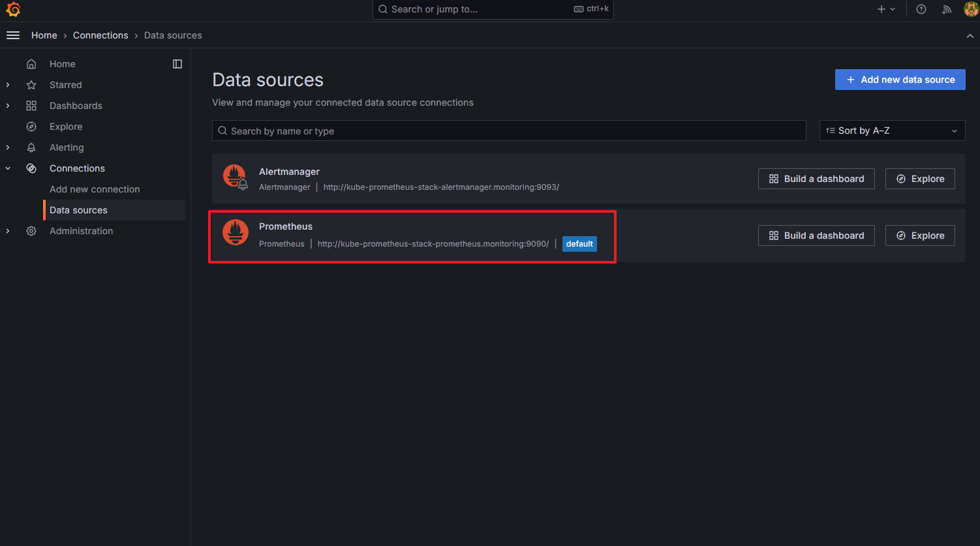Click Explore button for Alertmanager
This screenshot has height=546, width=980.
point(920,179)
